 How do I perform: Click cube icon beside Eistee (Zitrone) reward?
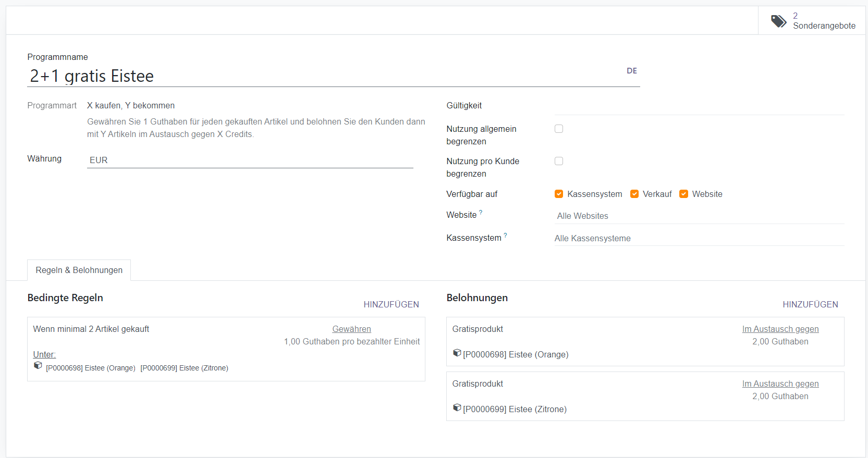tap(457, 408)
